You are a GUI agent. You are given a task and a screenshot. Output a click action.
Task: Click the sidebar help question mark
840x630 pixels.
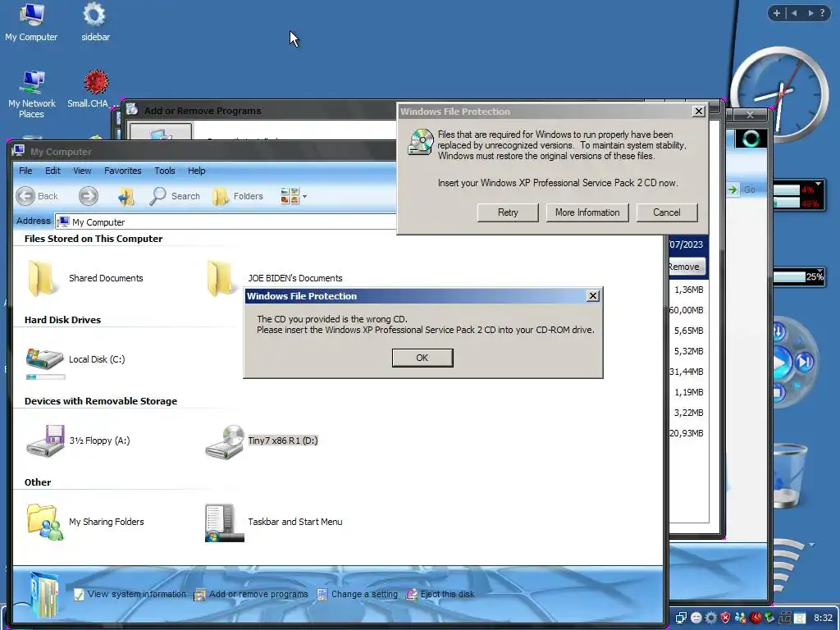tap(823, 13)
